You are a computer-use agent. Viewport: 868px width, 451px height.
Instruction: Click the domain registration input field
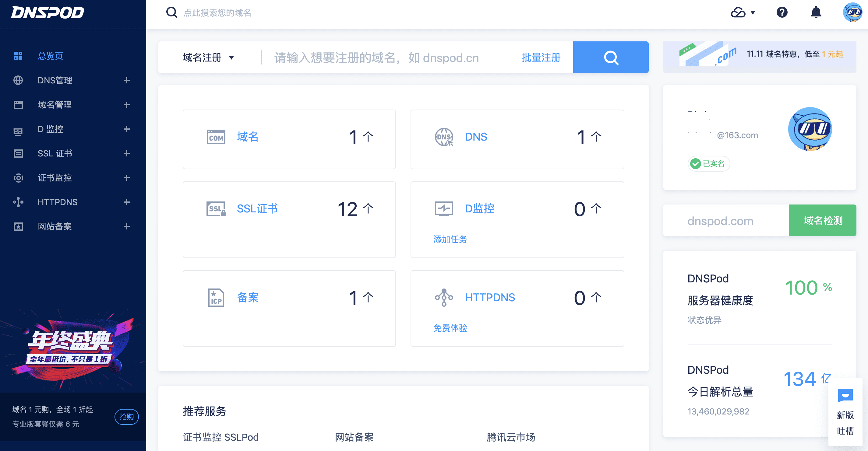tap(391, 58)
